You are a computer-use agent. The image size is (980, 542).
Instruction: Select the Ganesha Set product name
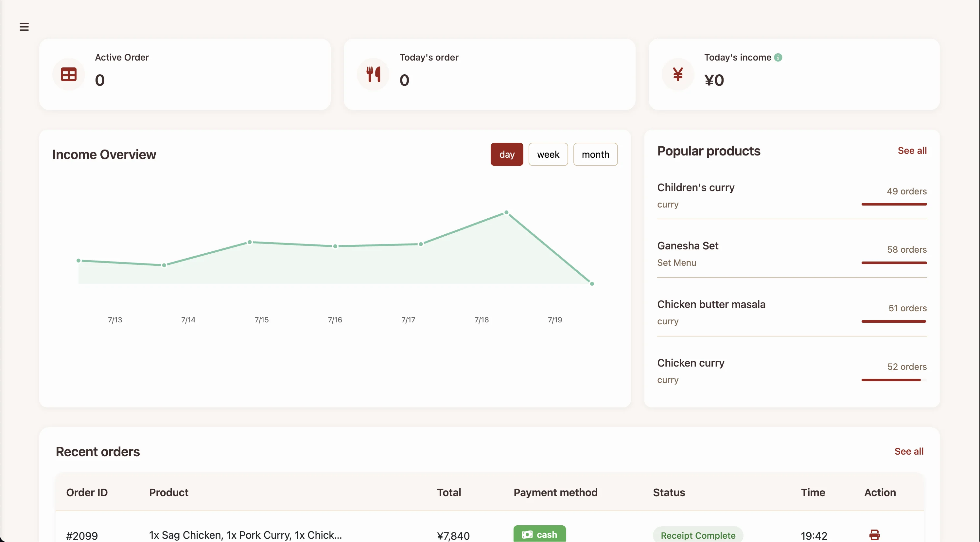688,246
